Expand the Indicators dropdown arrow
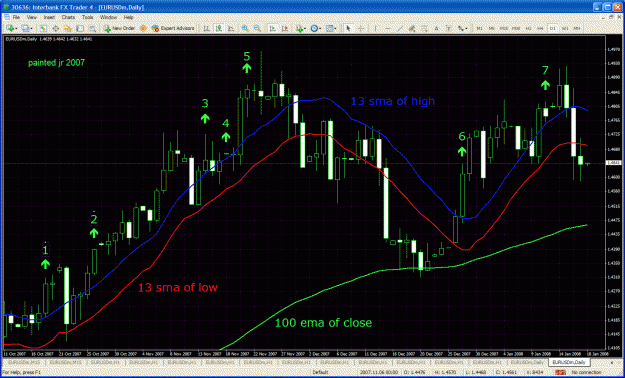Image resolution: width=625 pixels, height=378 pixels. click(305, 29)
